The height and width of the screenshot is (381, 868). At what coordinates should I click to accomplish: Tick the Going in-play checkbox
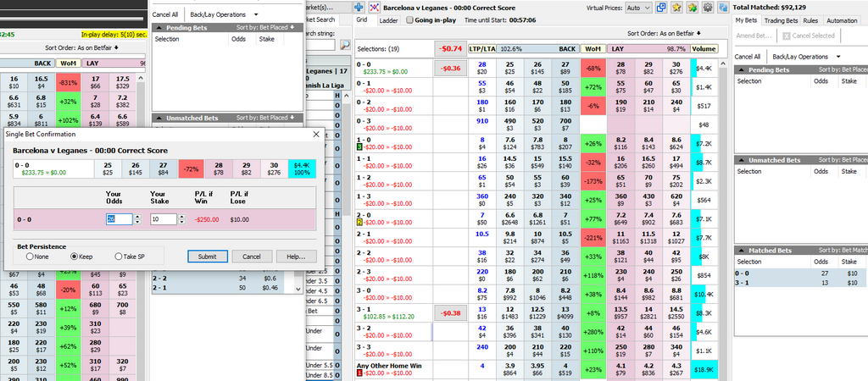(x=409, y=20)
